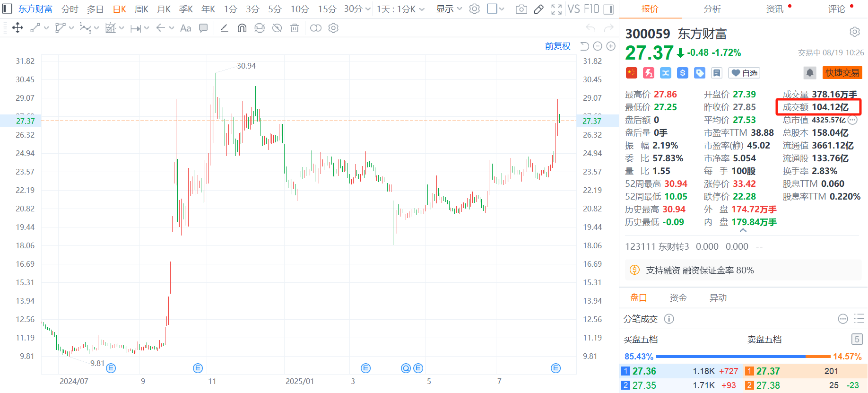The height and width of the screenshot is (393, 868).
Task: Click the bell price alert icon
Action: (810, 73)
